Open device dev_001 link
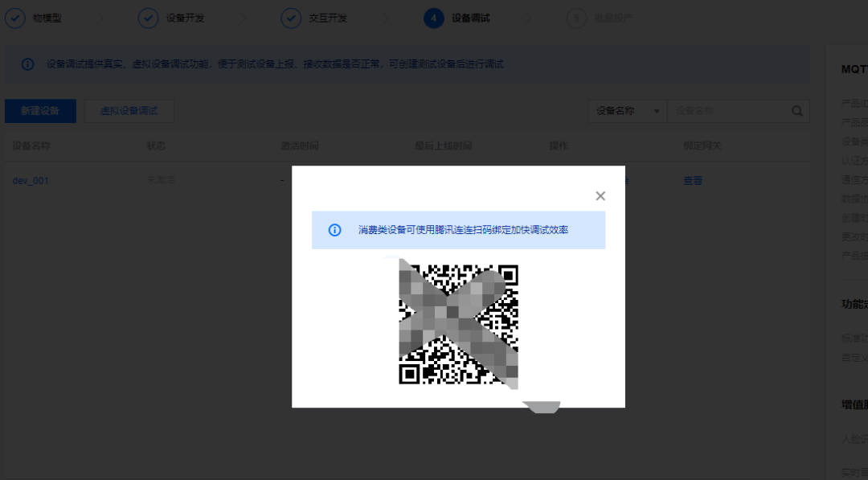The image size is (868, 480). (31, 180)
